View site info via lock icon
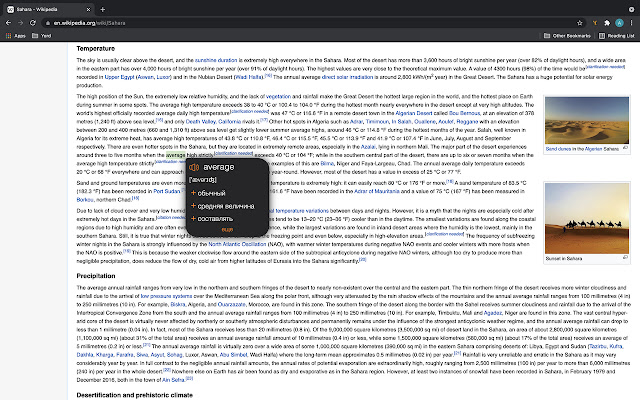This screenshot has width=640, height=400. [48, 23]
